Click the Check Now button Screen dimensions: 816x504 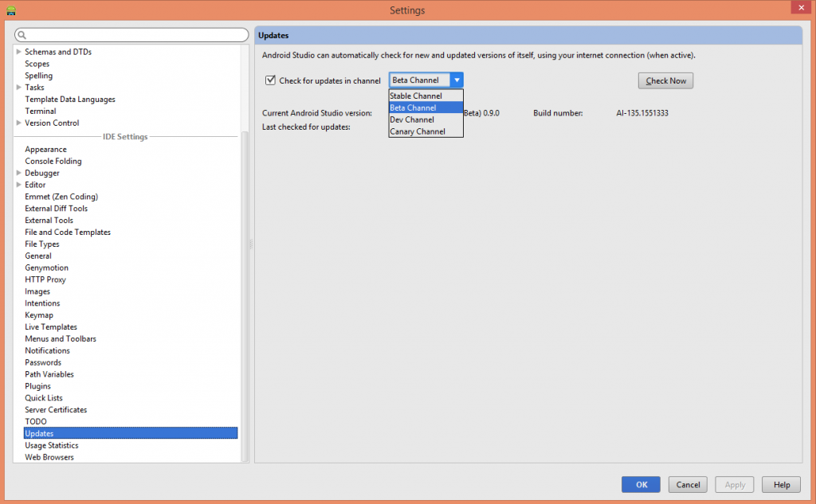pyautogui.click(x=665, y=80)
